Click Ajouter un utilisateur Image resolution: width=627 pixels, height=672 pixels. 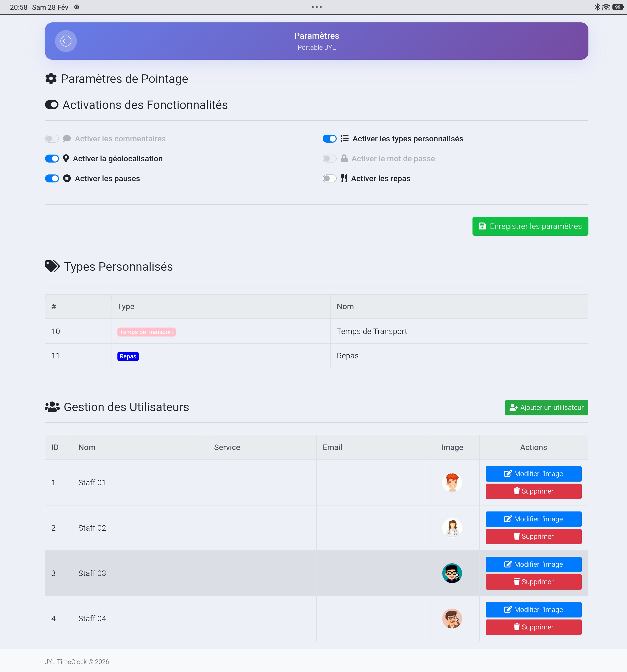[546, 407]
